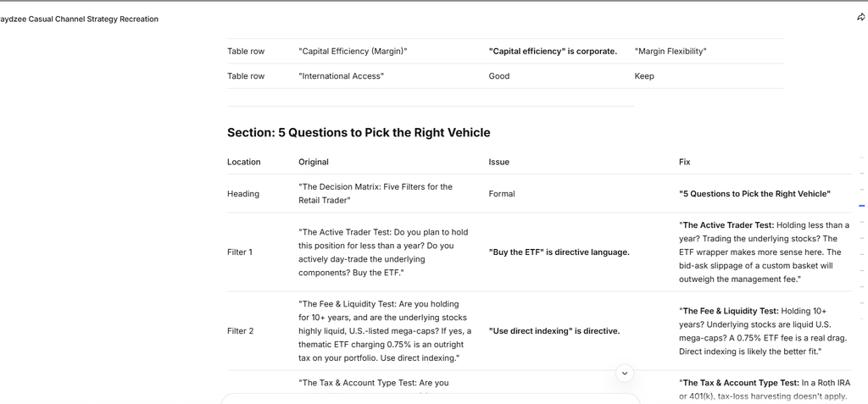868x404 pixels.
Task: Click the "Keep" fix cell
Action: [x=644, y=76]
